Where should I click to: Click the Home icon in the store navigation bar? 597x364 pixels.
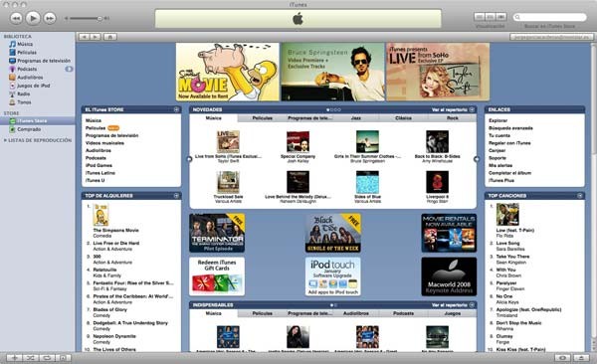point(109,37)
